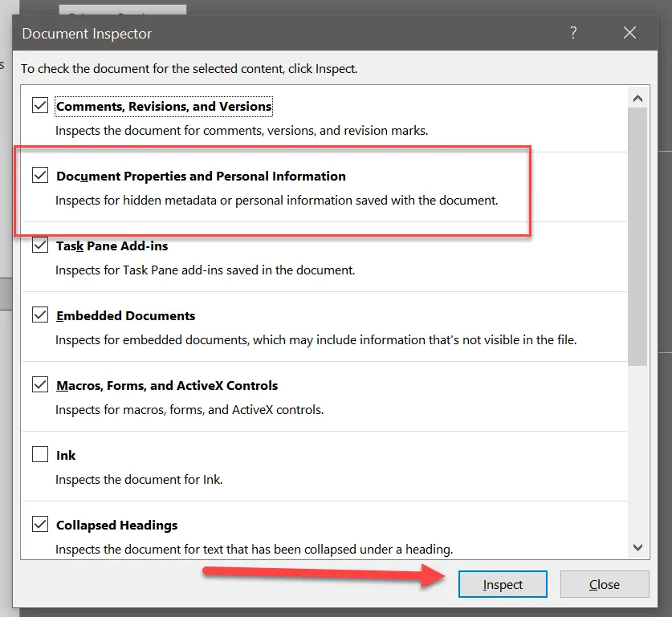672x617 pixels.
Task: Uncheck Comments, Revisions, and Versions checkbox
Action: 40,105
